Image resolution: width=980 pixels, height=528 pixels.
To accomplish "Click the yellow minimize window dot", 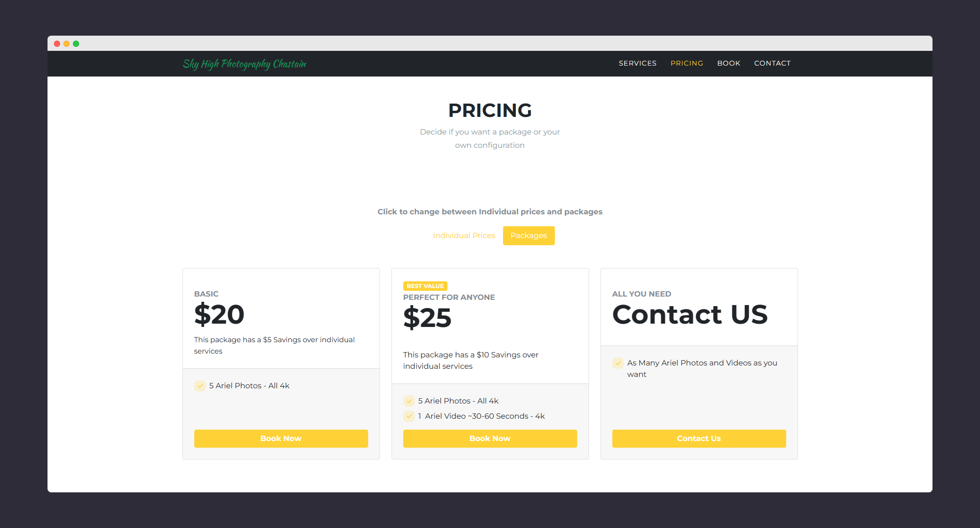I will (67, 44).
